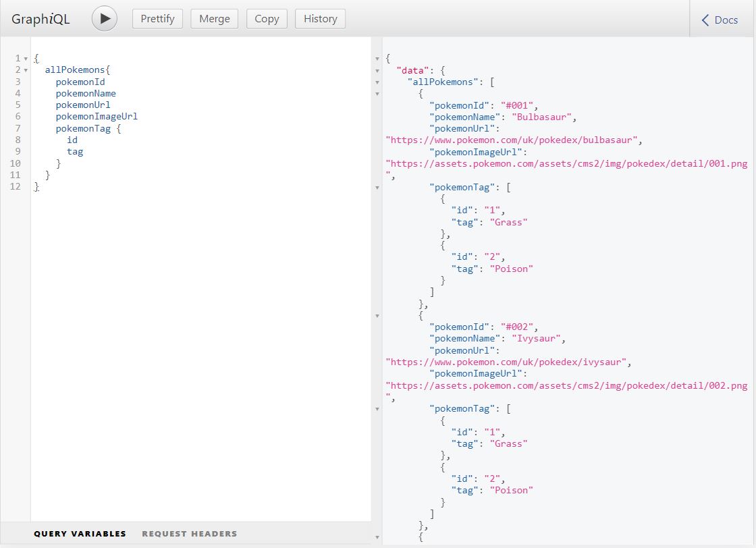Screen dimensions: 756x548
Task: Click the "data" key in results
Action: point(412,71)
